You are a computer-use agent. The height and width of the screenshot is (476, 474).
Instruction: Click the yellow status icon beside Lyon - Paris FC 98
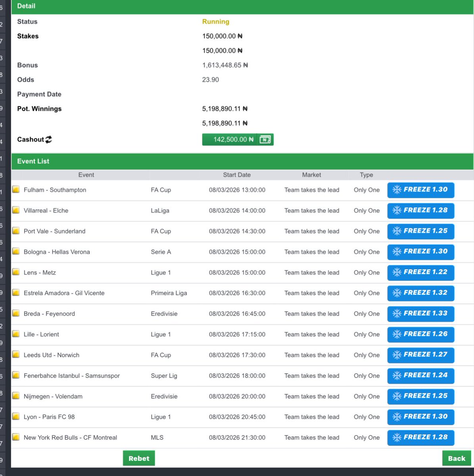(16, 416)
